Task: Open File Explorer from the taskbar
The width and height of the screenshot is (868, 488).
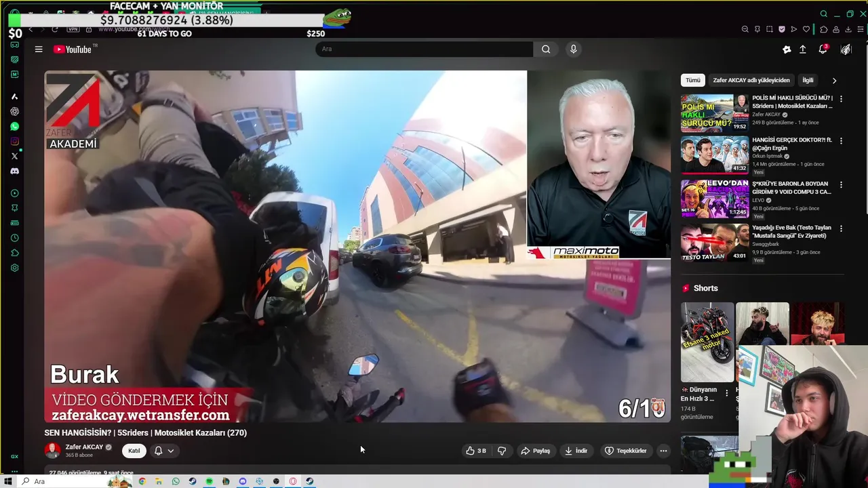Action: point(159,481)
